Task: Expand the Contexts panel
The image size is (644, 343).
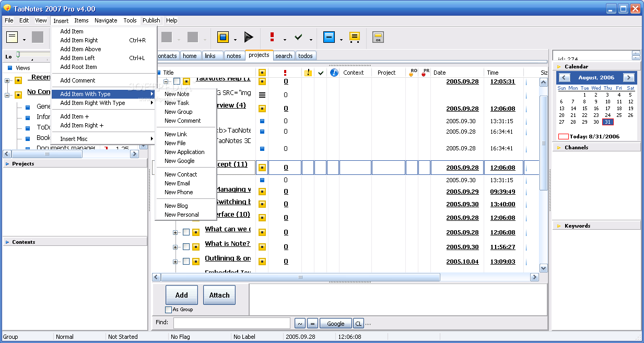Action: click(7, 242)
